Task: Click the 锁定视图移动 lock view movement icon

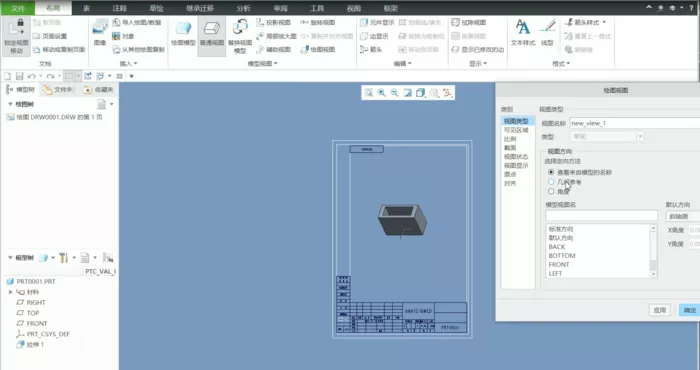Action: point(17,36)
